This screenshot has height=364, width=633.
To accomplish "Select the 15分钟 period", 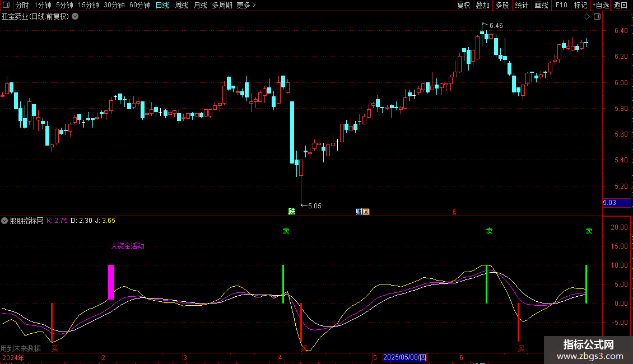I will coord(89,5).
